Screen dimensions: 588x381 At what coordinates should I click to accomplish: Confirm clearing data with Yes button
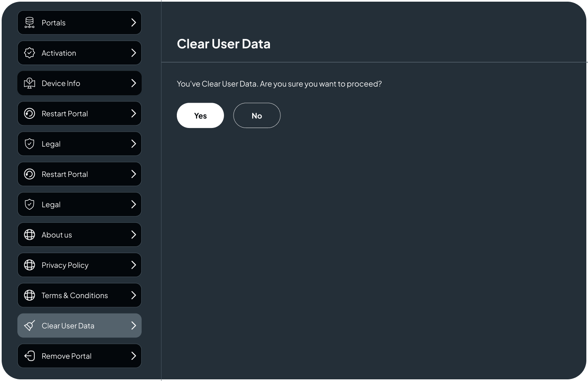click(x=200, y=116)
